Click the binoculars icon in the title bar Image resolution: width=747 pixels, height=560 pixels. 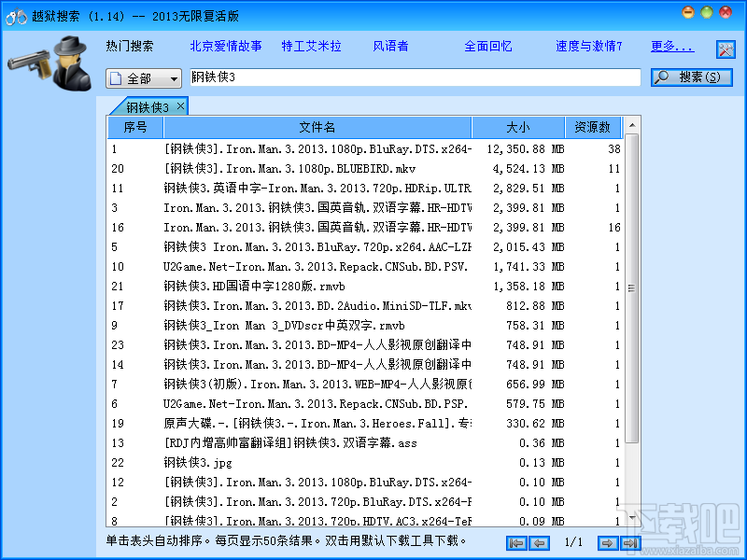pos(14,16)
